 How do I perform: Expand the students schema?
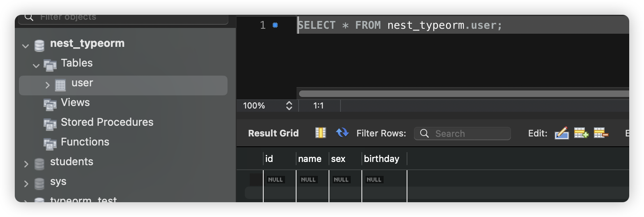click(x=26, y=164)
